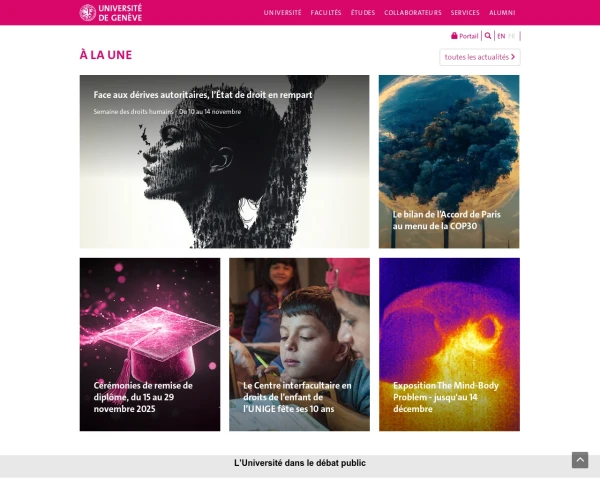Click the Portail lock icon
This screenshot has width=600, height=480.
click(x=454, y=36)
